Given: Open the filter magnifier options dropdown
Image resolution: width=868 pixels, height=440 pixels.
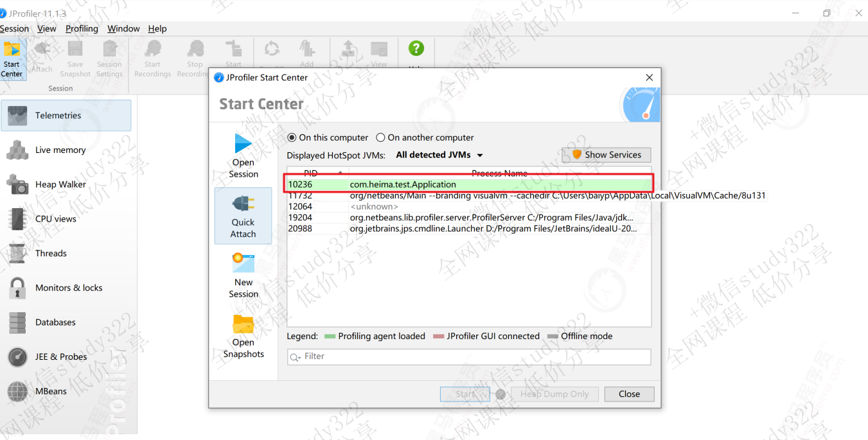Looking at the screenshot, I should coord(295,357).
